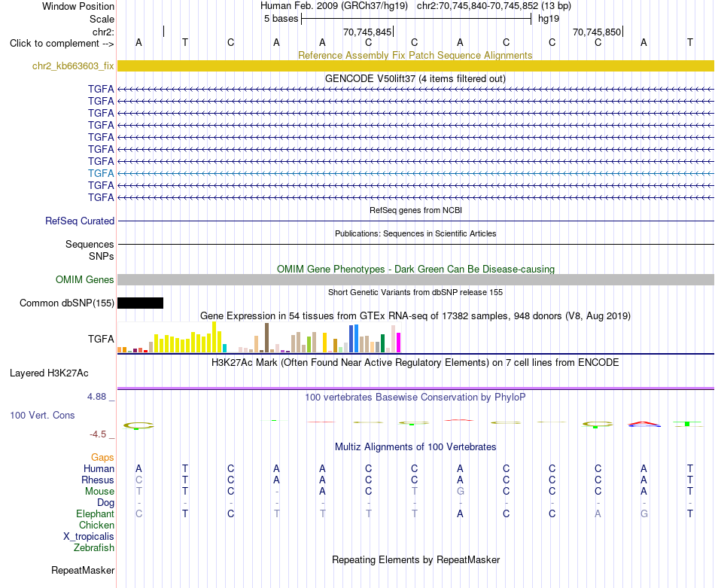Click the 4.88 upper bound of conservation track
This screenshot has width=715, height=588.
pos(96,397)
